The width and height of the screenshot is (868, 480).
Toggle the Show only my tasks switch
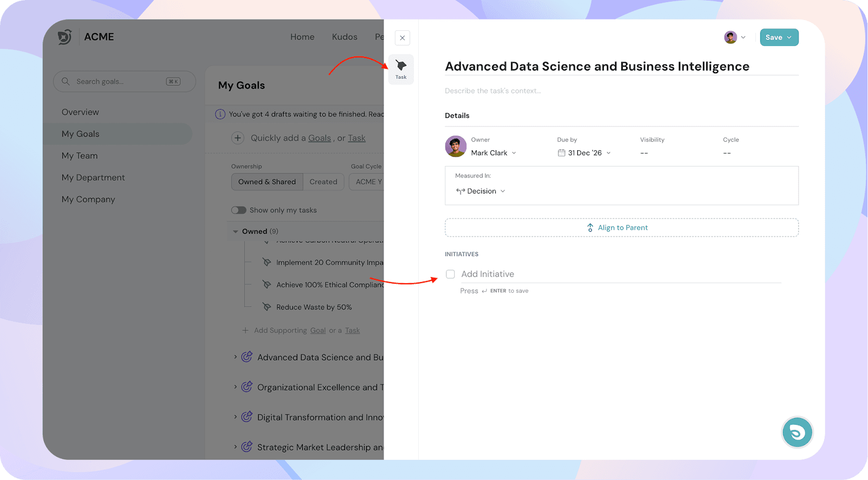(x=239, y=210)
